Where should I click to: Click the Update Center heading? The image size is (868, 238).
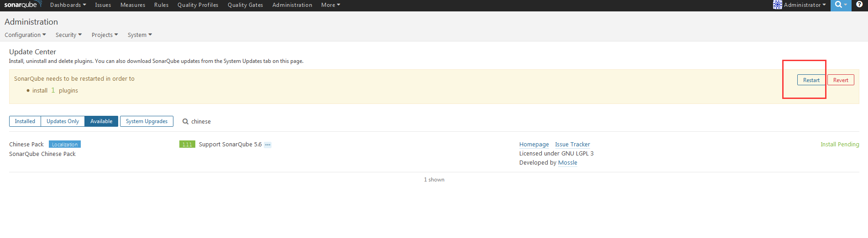(32, 52)
